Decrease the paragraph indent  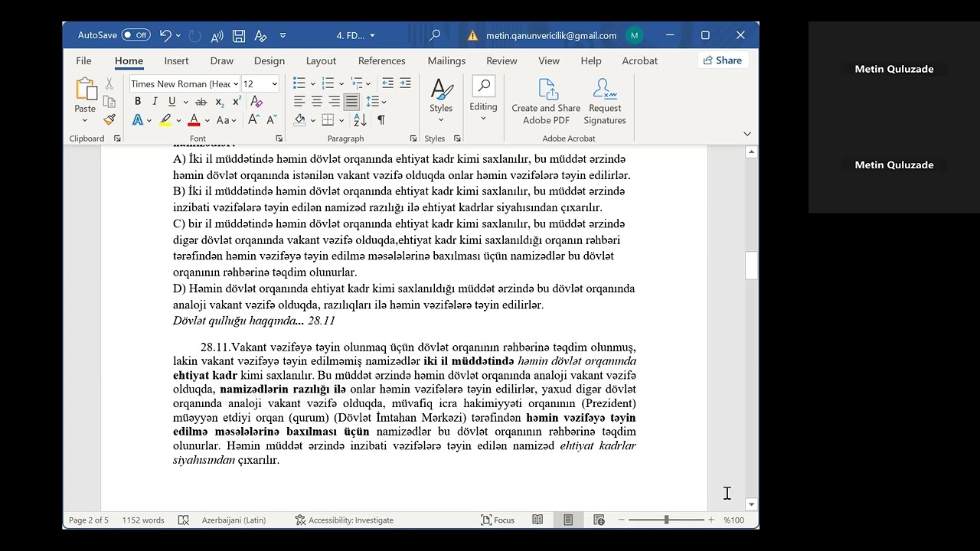tap(387, 83)
